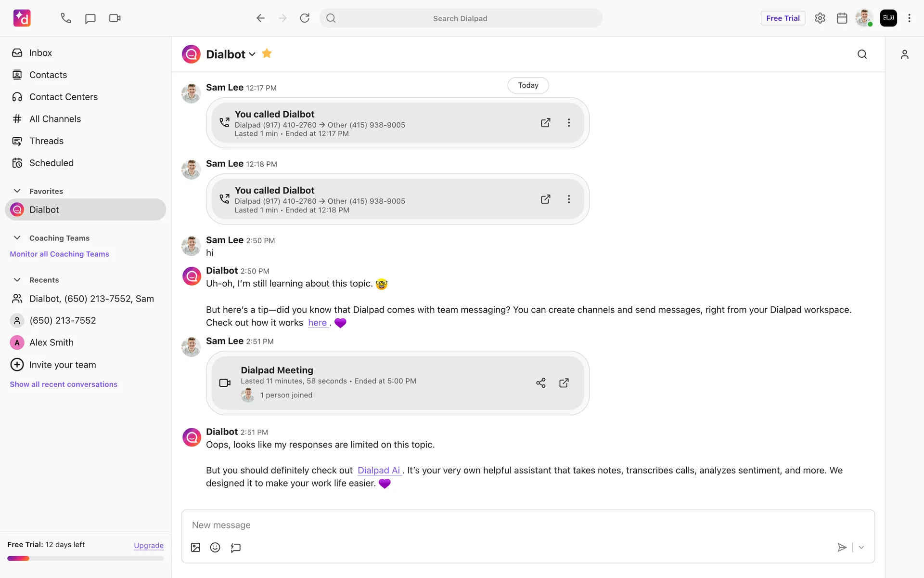
Task: Click the Upgrade link
Action: [148, 545]
